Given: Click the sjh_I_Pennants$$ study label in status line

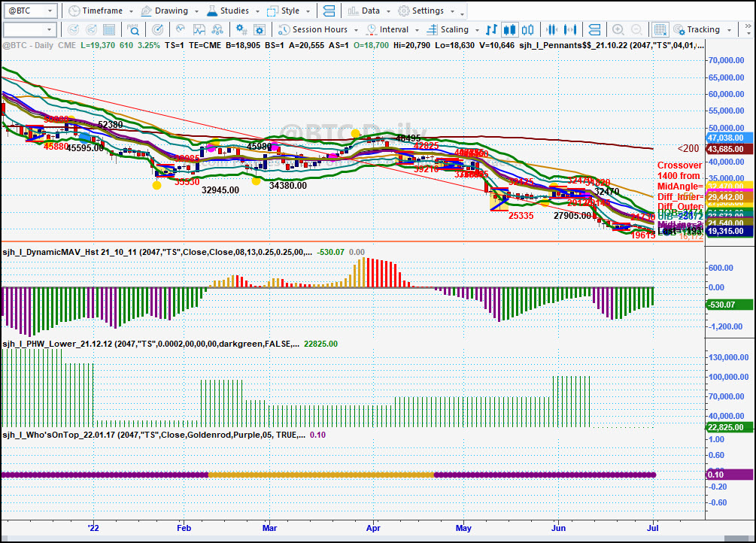Looking at the screenshot, I should [x=612, y=46].
